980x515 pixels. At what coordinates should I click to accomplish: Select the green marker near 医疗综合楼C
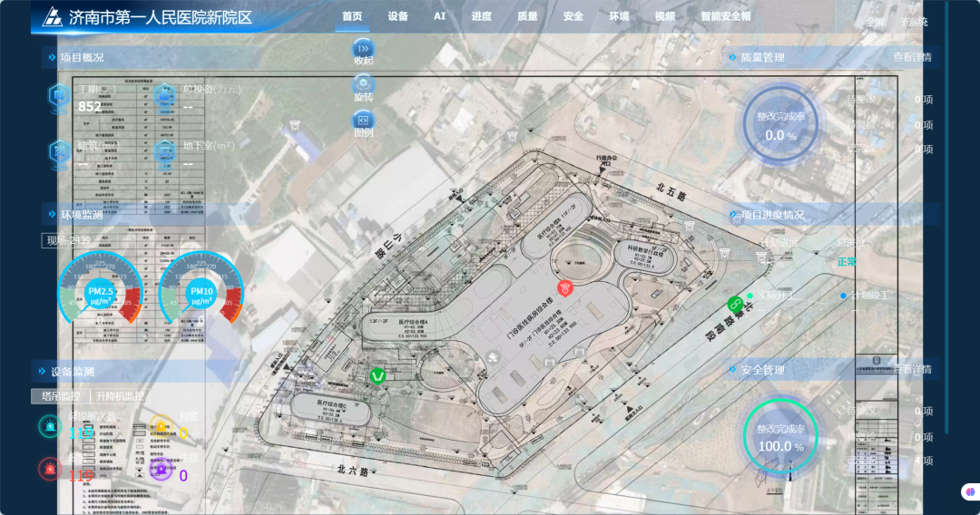pyautogui.click(x=377, y=375)
